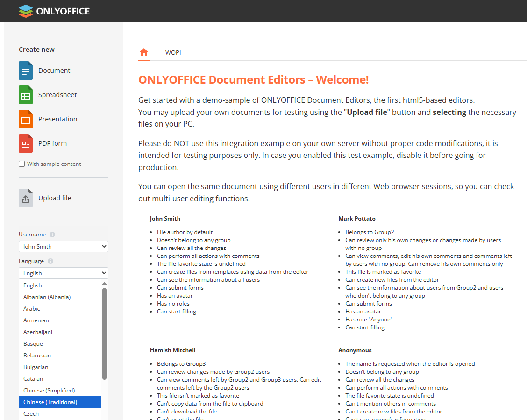Collapse the Language dropdown showing English
The height and width of the screenshot is (420, 527).
point(63,273)
